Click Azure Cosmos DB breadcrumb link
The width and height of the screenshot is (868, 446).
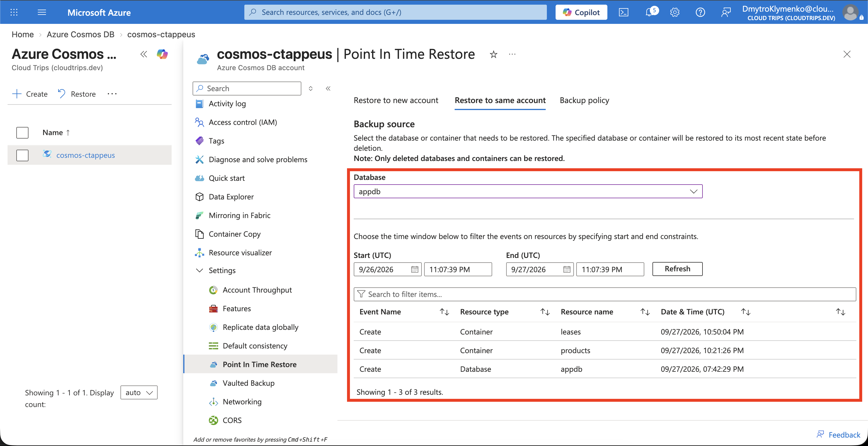(x=81, y=34)
